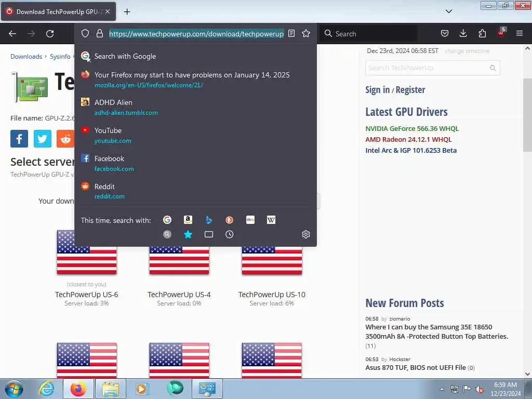Screen dimensions: 532x399
Task: Search this time with Amazon
Action: coord(188,220)
